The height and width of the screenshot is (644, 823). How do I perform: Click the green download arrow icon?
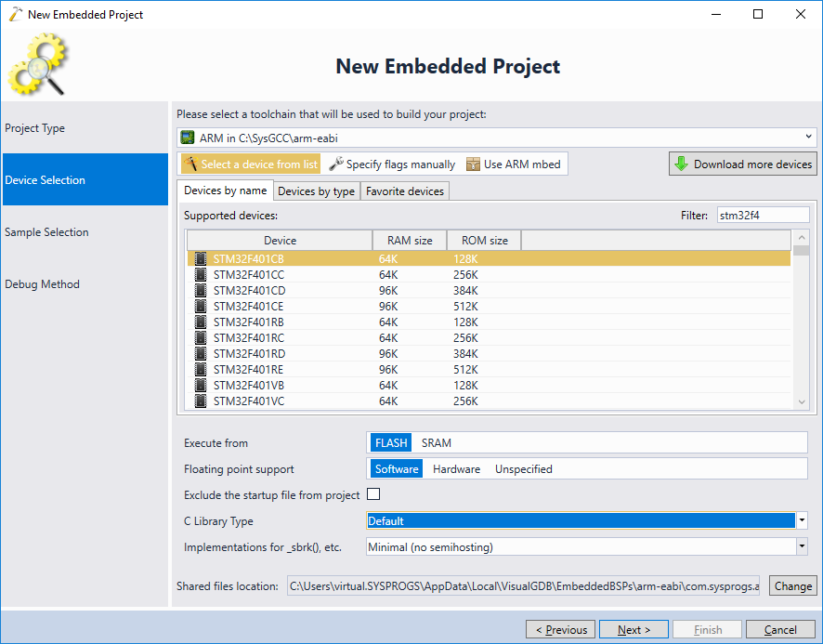click(681, 164)
